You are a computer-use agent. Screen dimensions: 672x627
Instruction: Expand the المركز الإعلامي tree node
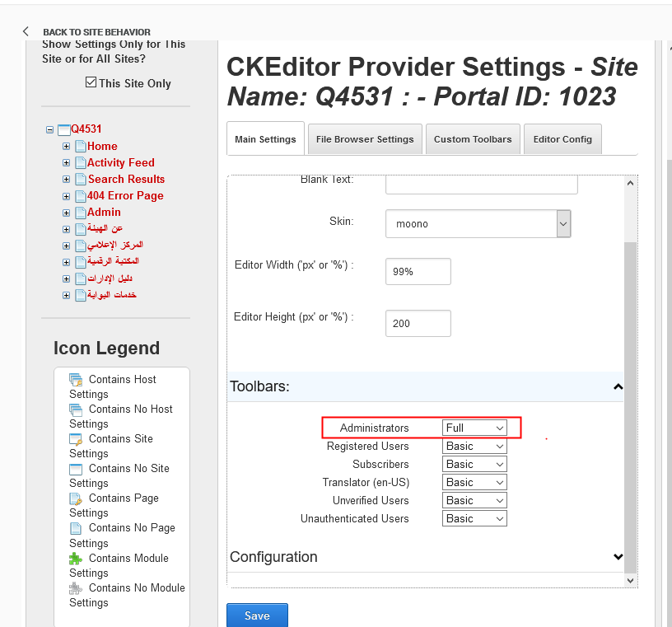click(x=66, y=246)
